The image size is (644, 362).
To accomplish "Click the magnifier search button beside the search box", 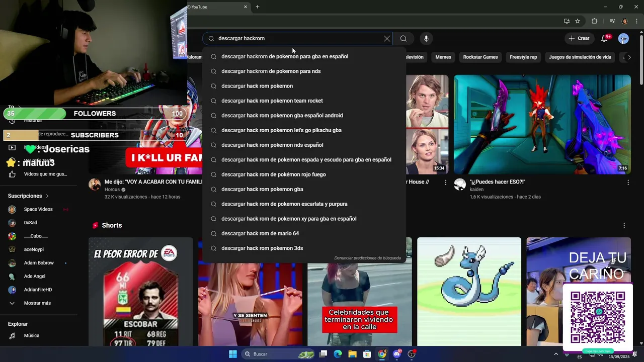I will (404, 39).
